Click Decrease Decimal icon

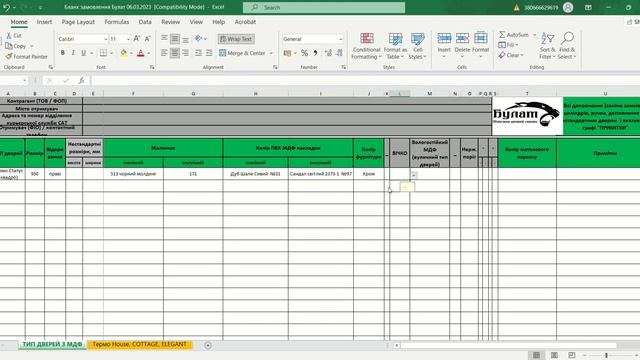pos(339,53)
